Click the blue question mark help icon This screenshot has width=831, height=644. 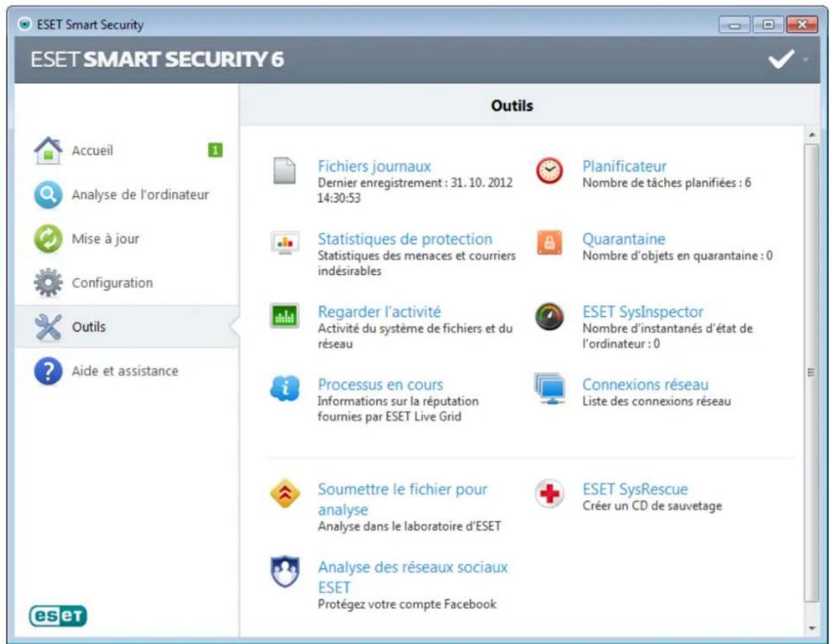[48, 371]
